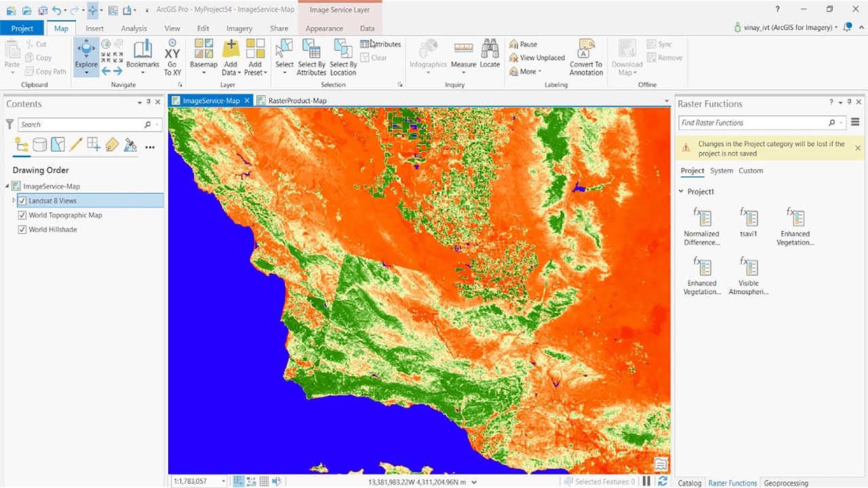Open the map scale dropdown
868x488 pixels.
222,481
